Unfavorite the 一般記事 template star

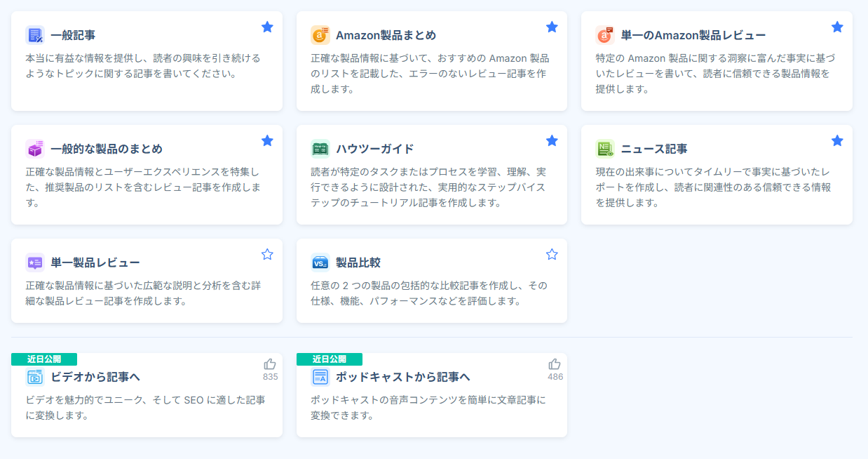pos(267,26)
